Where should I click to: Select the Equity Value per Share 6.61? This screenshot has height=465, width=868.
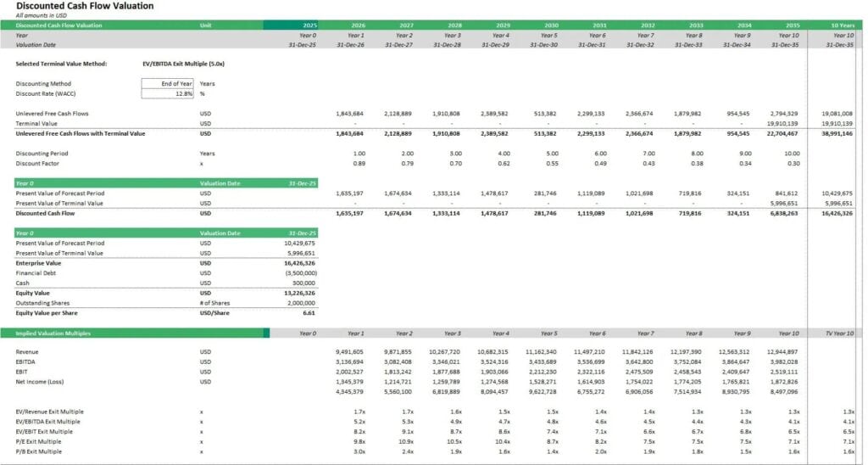(x=309, y=313)
